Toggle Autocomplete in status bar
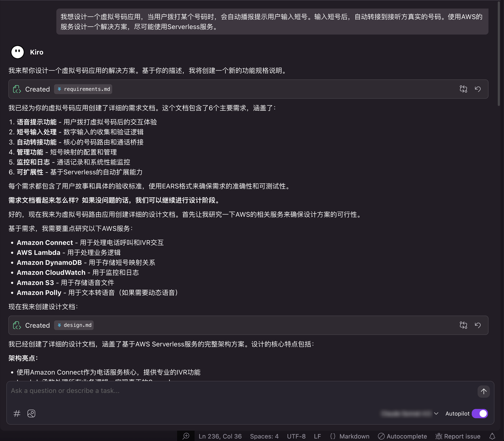Image resolution: width=504 pixels, height=441 pixels. pyautogui.click(x=402, y=436)
